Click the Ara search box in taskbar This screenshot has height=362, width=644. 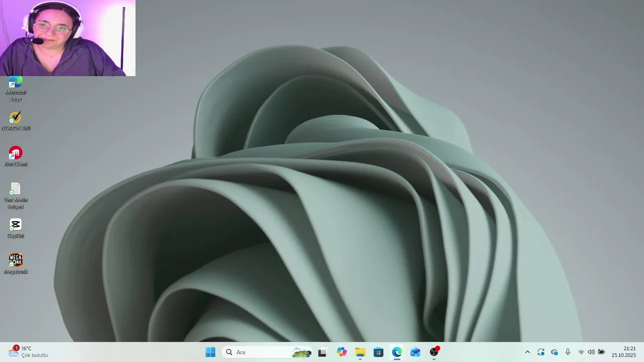click(267, 352)
